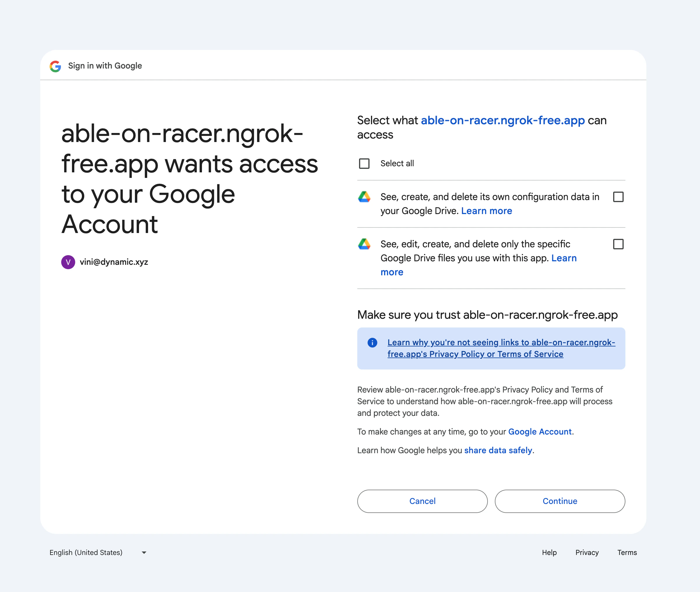This screenshot has height=592, width=700.
Task: Click the Cancel button
Action: pyautogui.click(x=422, y=501)
